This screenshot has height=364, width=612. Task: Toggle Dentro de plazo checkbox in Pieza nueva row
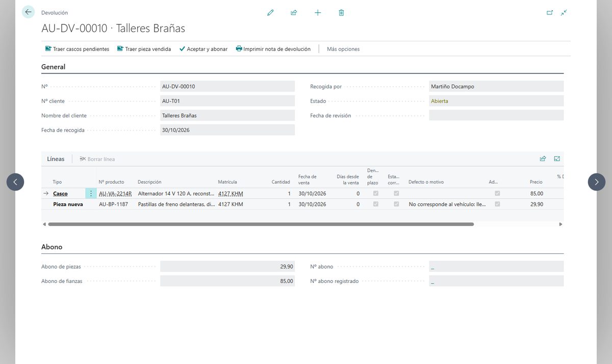tap(376, 204)
